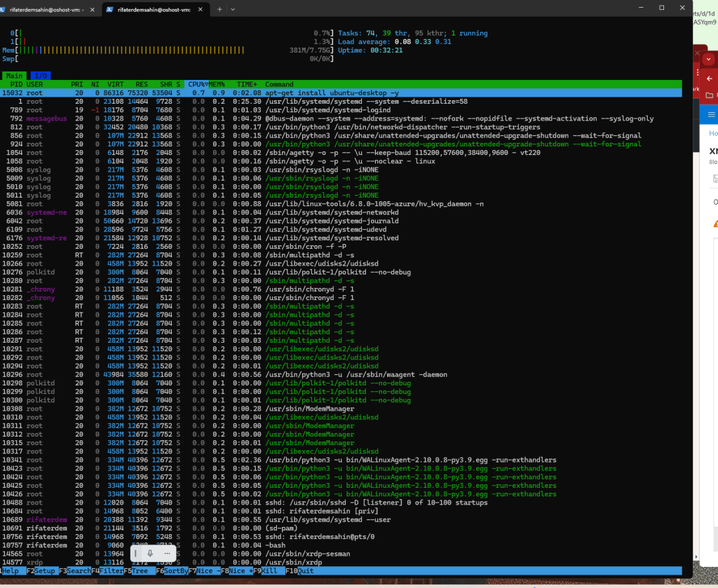718x588 pixels.
Task: Click the red chevron dropdown in the browser window
Action: click(x=708, y=59)
